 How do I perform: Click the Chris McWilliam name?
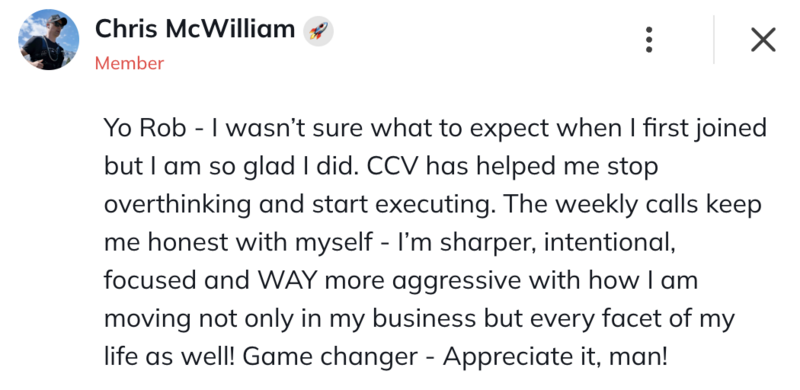(195, 29)
